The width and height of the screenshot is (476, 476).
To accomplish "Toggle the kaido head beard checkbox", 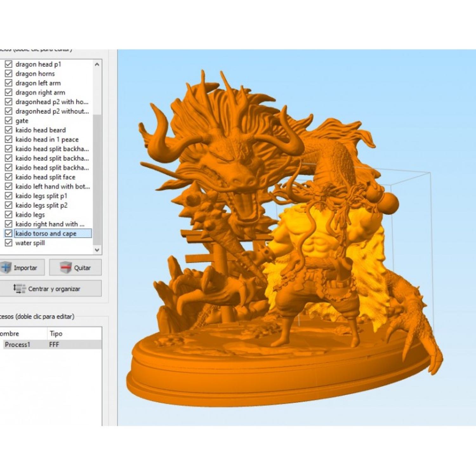I will point(9,130).
